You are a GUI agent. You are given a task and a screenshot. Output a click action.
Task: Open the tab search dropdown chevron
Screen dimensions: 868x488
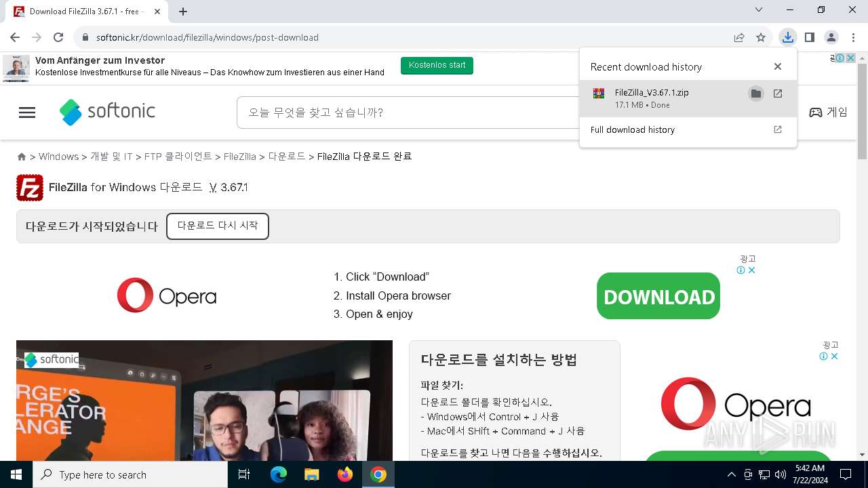[x=759, y=9]
